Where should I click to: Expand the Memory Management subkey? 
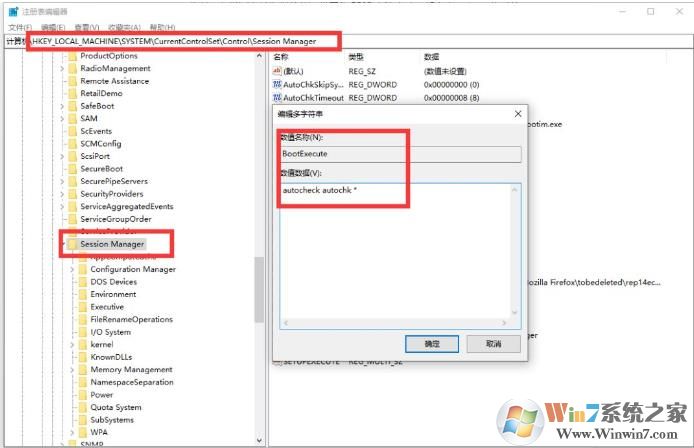72,370
